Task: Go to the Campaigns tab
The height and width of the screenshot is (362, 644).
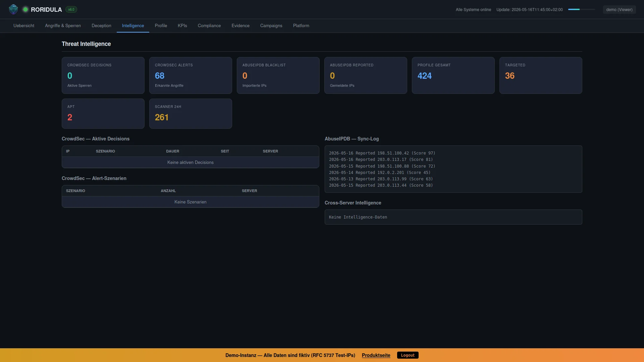Action: pos(271,26)
